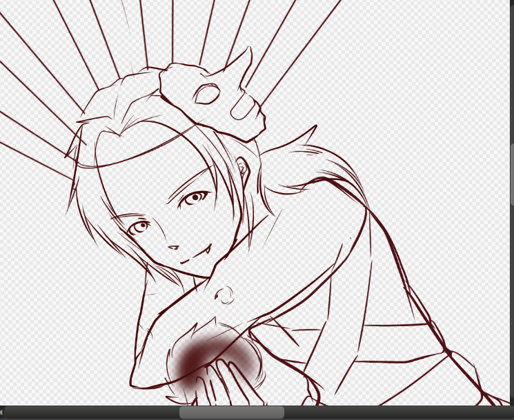Viewport: 514px width, 420px height.
Task: Click the scroll-left arrow of the horizontal scrollbar
Action: coord(1,412)
